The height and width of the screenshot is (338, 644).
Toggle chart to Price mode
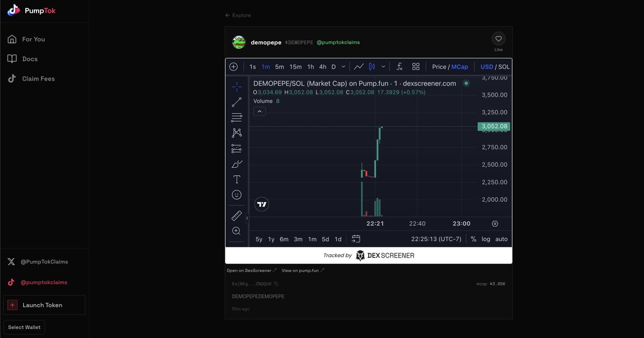pyautogui.click(x=439, y=67)
